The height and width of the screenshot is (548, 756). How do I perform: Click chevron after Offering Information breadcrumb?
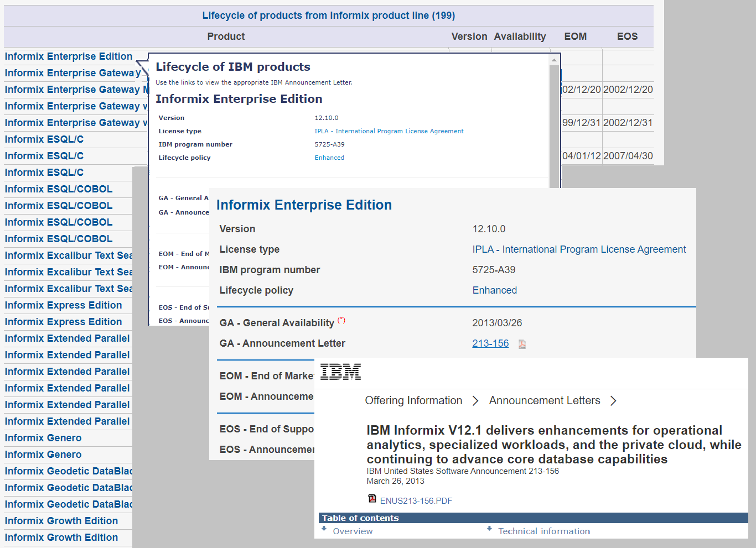(475, 401)
